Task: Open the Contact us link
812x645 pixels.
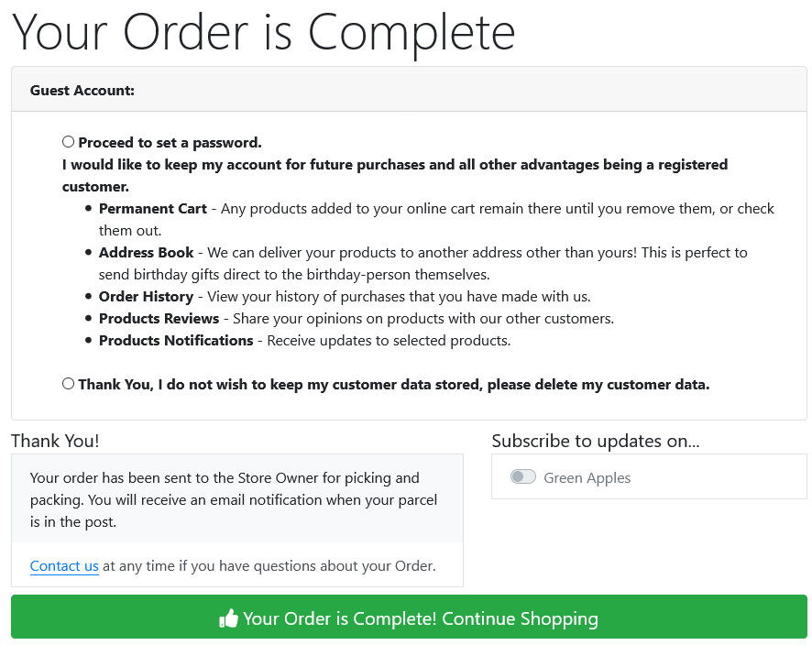Action: (x=64, y=566)
